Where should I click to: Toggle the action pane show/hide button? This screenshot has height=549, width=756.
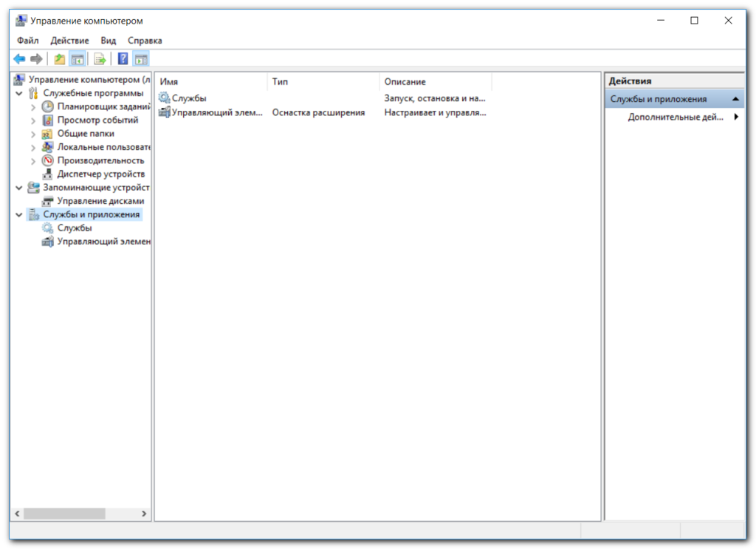pos(141,59)
